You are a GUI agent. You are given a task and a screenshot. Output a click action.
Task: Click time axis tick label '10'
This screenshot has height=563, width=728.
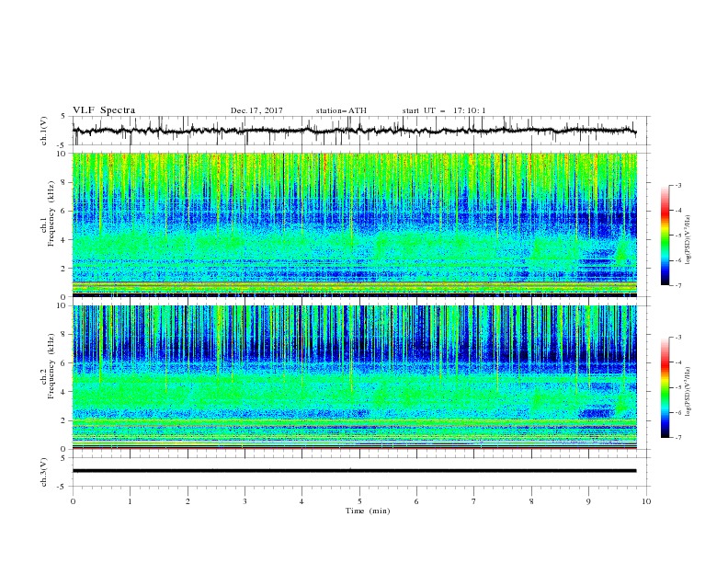click(x=646, y=501)
